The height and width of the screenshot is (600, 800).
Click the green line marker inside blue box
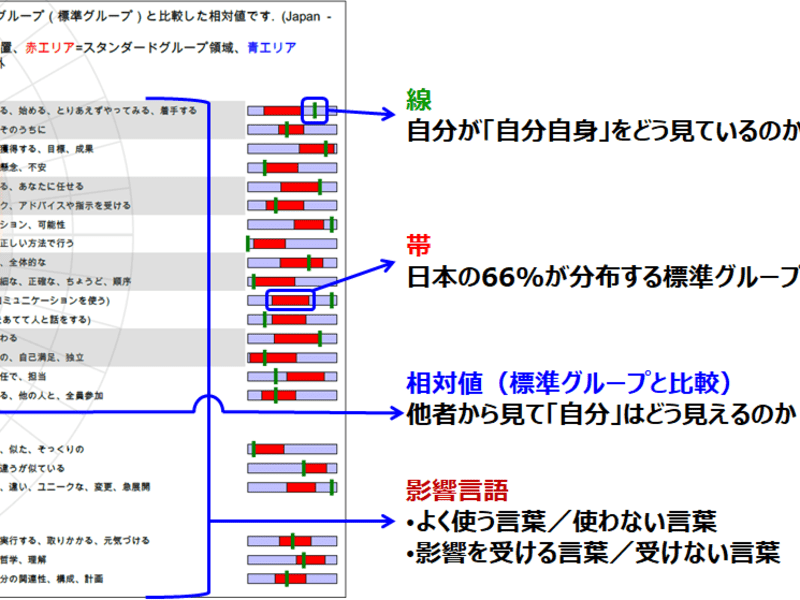click(315, 110)
